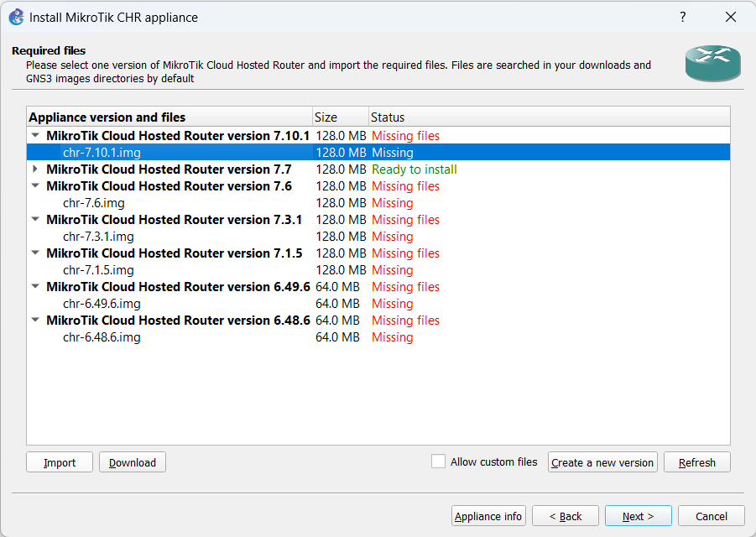Click the router appliance icon

point(712,63)
